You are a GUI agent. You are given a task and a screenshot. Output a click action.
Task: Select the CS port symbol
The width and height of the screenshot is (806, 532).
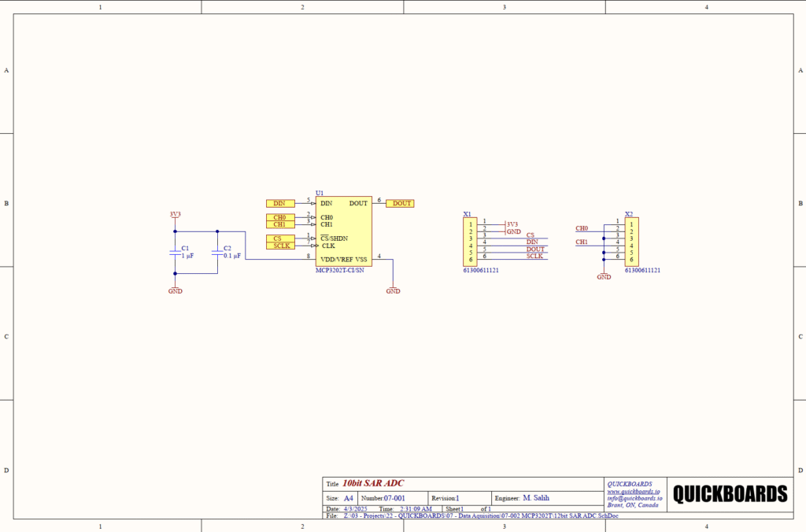280,238
